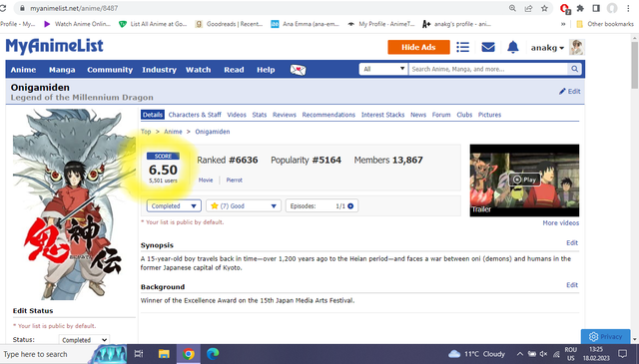Open the messages envelope icon
The height and width of the screenshot is (364, 639).
(x=488, y=47)
